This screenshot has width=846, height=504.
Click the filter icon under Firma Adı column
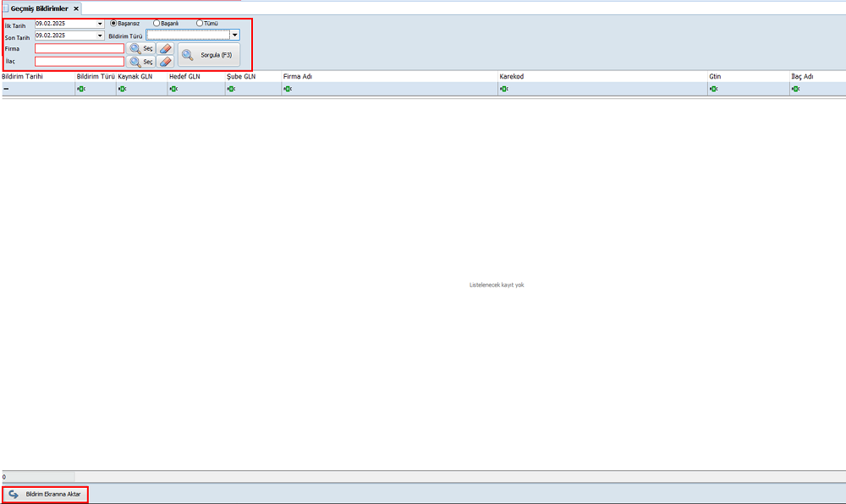click(288, 89)
